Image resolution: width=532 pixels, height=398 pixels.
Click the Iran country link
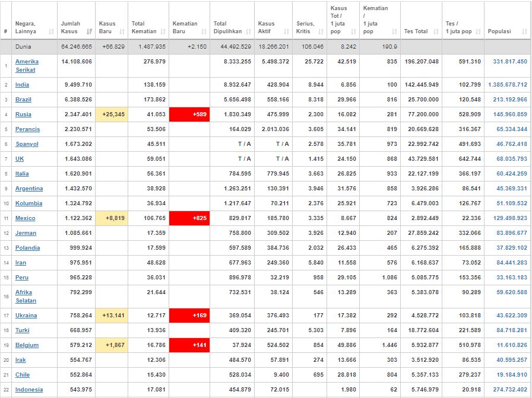(x=21, y=263)
